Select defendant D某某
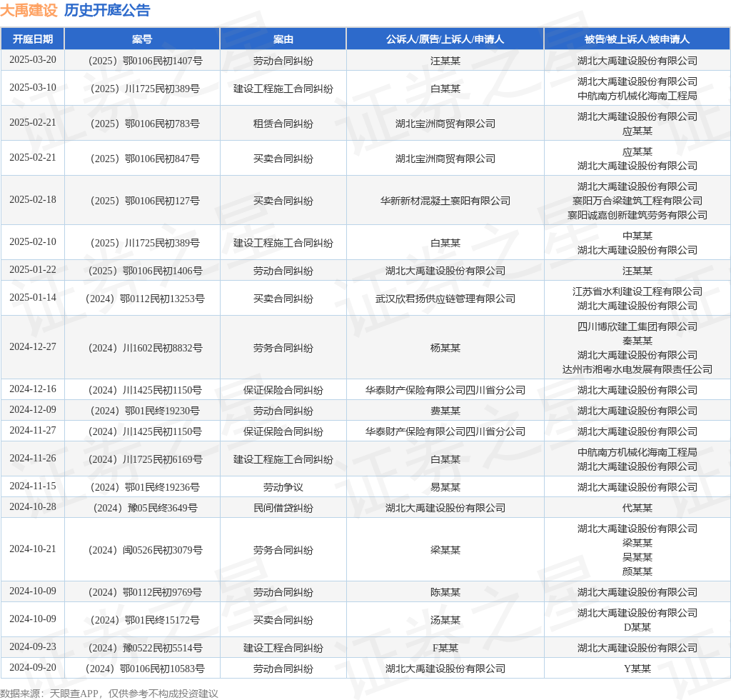Screen dimensions: 731x700 (637, 627)
